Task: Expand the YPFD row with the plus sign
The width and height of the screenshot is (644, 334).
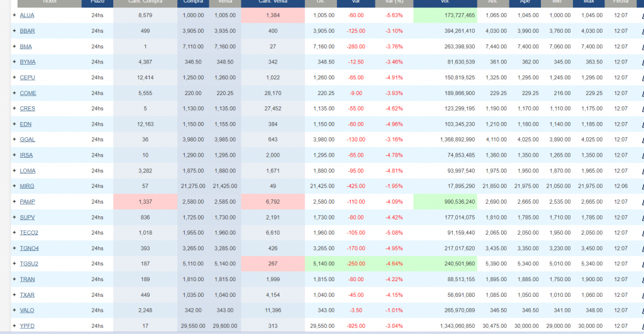Action: [14, 325]
